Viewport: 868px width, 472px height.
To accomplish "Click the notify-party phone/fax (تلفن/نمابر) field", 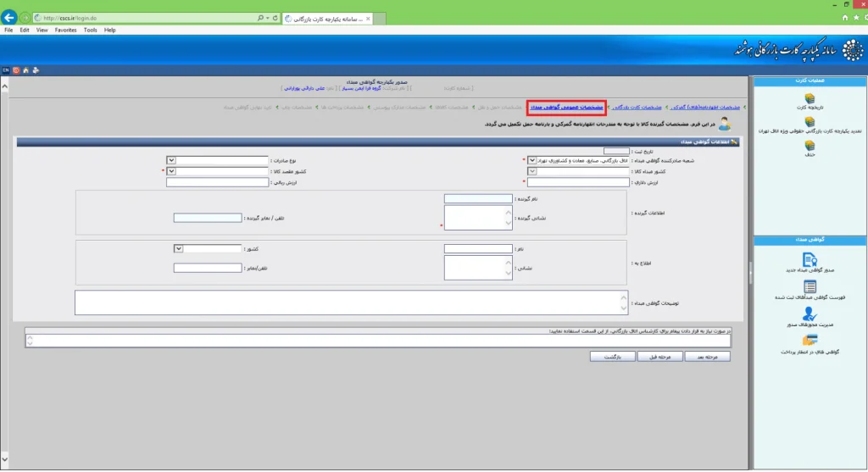I will click(208, 268).
